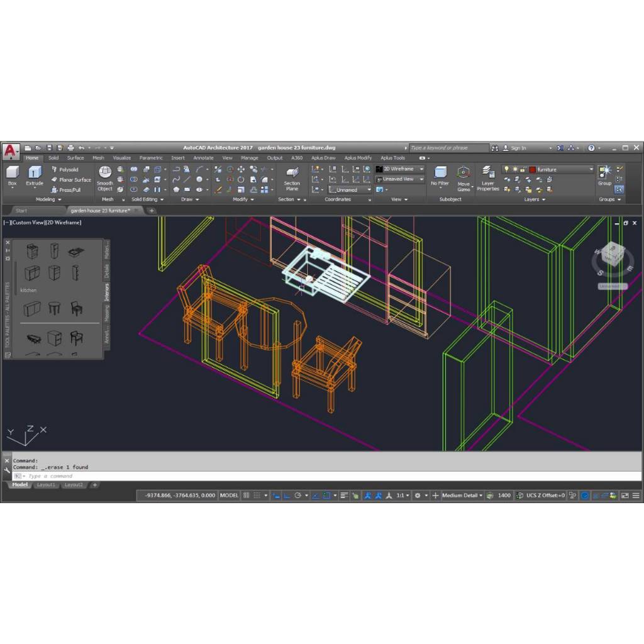
Task: Open the Manage ribbon tab
Action: pos(249,158)
